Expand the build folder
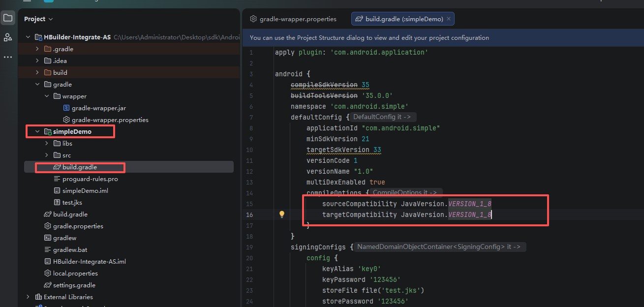 [x=37, y=72]
